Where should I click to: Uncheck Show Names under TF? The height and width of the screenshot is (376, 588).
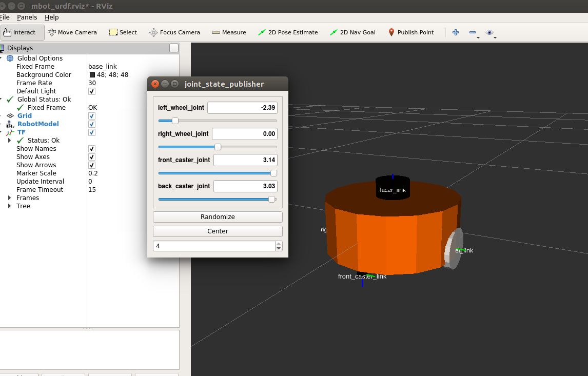pos(91,149)
